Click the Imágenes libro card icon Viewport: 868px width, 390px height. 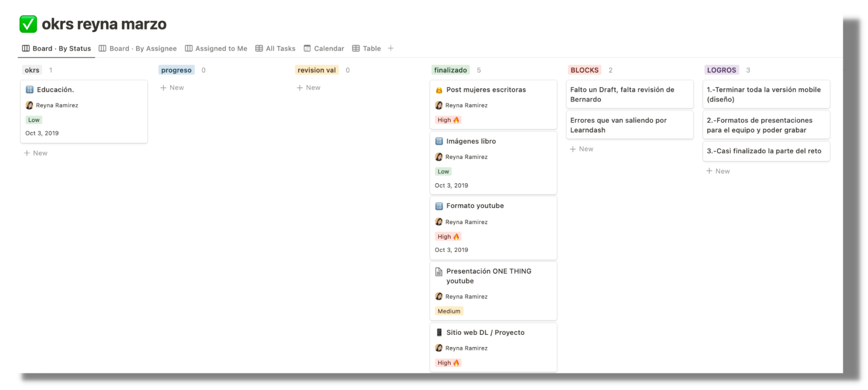point(439,141)
